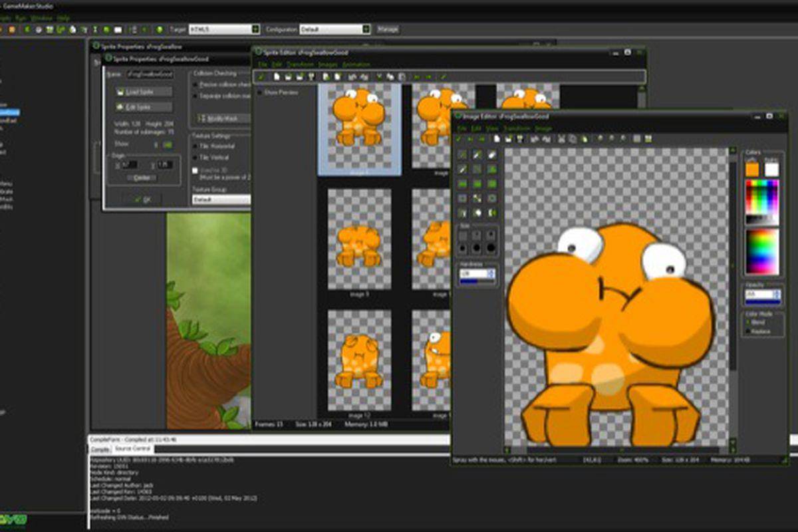Viewport: 798px width, 532px height.
Task: Toggle grid icon in Image Editor toolbar
Action: point(636,139)
